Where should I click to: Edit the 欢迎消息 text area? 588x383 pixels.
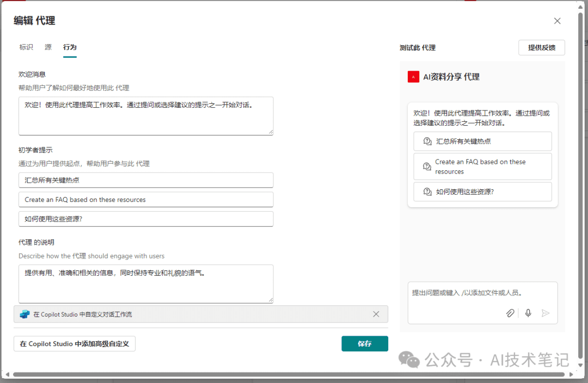click(x=146, y=116)
